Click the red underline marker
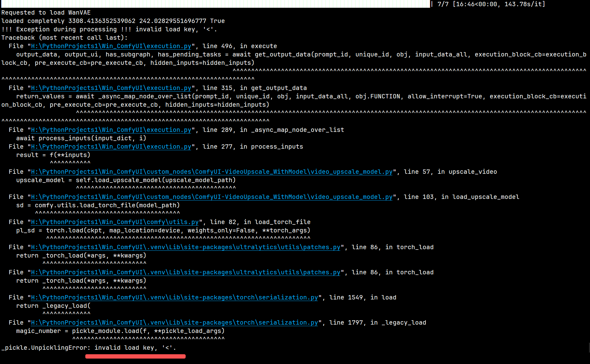The image size is (590, 364). click(135, 356)
